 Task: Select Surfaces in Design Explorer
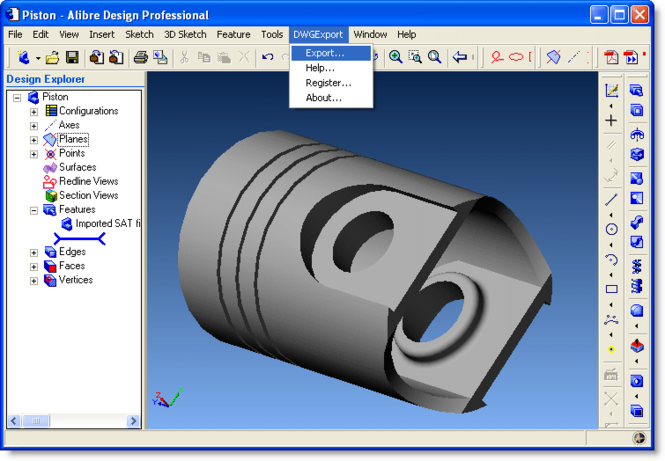click(78, 167)
